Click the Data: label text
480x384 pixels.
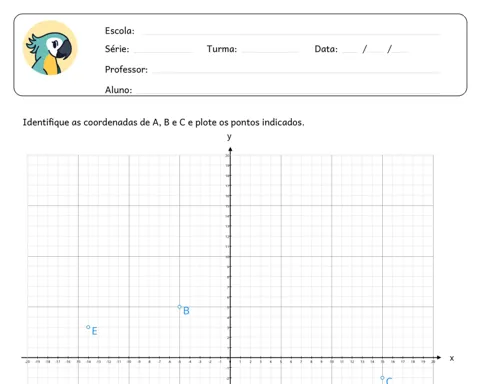click(326, 49)
